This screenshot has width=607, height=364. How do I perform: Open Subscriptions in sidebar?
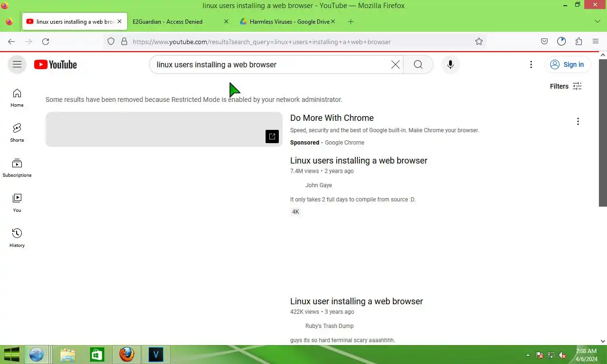(x=17, y=168)
